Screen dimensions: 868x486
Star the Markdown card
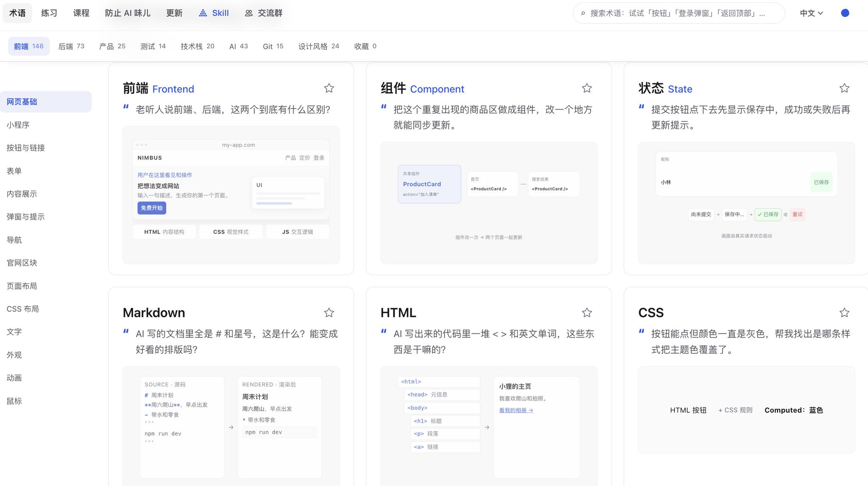pos(329,313)
